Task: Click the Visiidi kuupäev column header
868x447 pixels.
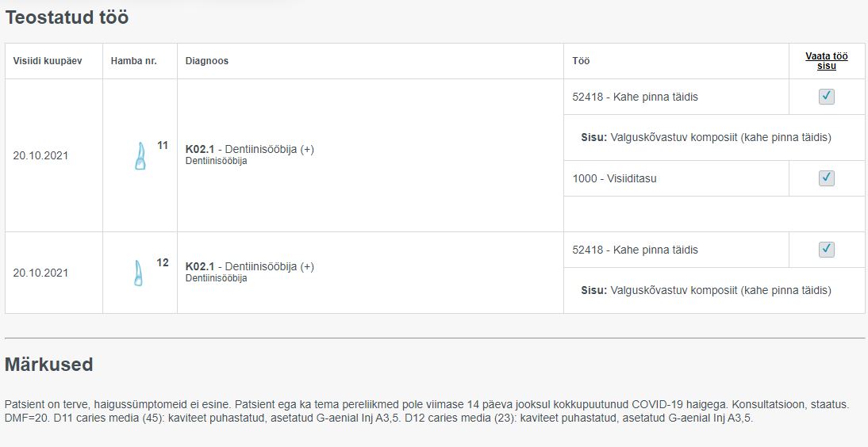Action: click(x=48, y=61)
